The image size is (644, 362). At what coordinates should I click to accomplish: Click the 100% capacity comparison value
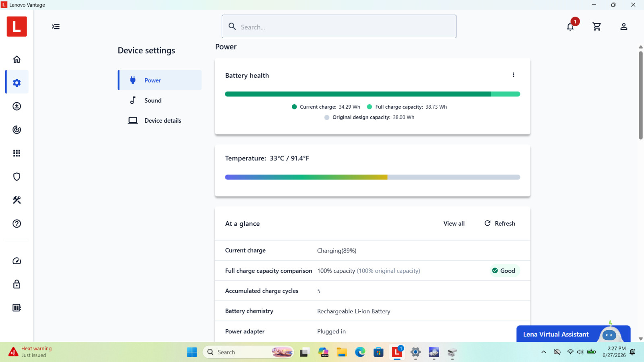tap(368, 271)
